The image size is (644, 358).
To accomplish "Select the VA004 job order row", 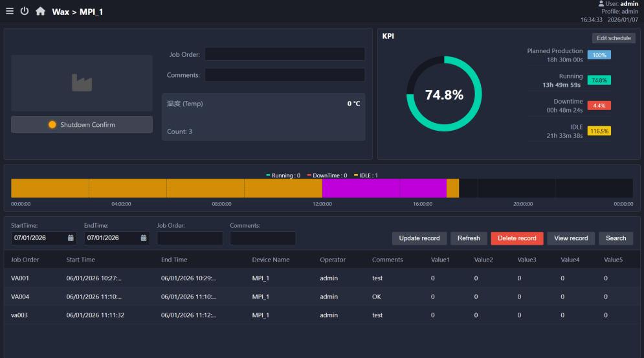I will 322,296.
